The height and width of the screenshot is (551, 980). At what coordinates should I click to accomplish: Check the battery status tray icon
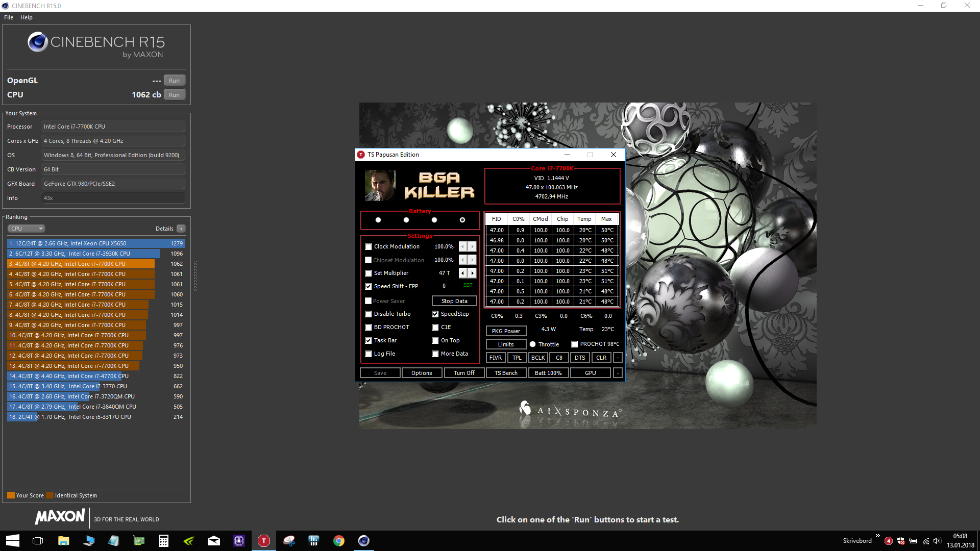[x=913, y=541]
